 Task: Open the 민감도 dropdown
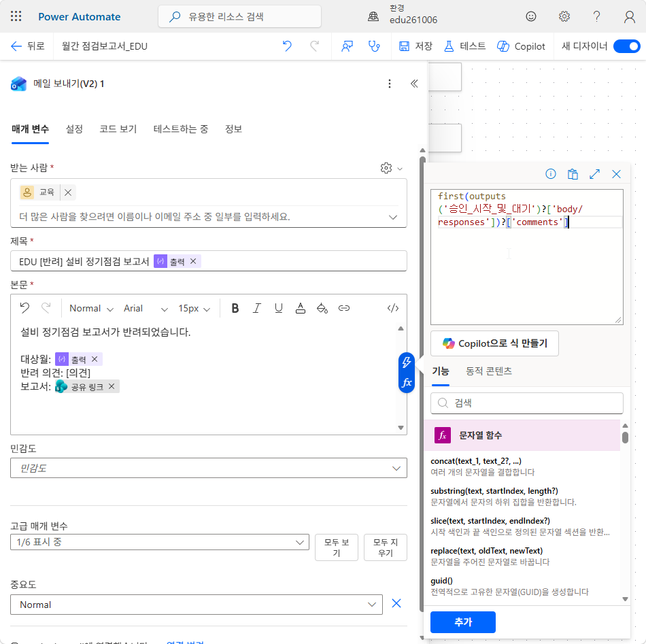pos(209,468)
